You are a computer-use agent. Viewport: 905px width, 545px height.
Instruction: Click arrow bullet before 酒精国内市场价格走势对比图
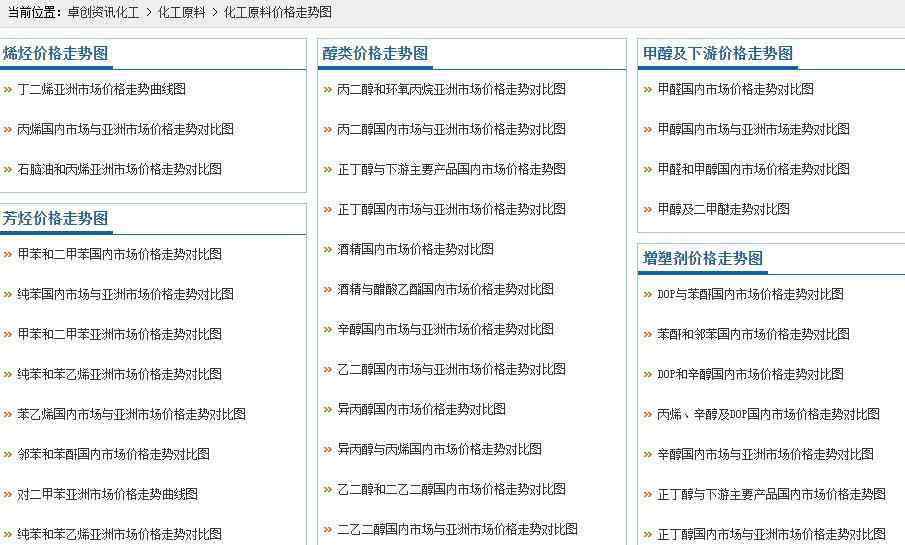tap(328, 249)
